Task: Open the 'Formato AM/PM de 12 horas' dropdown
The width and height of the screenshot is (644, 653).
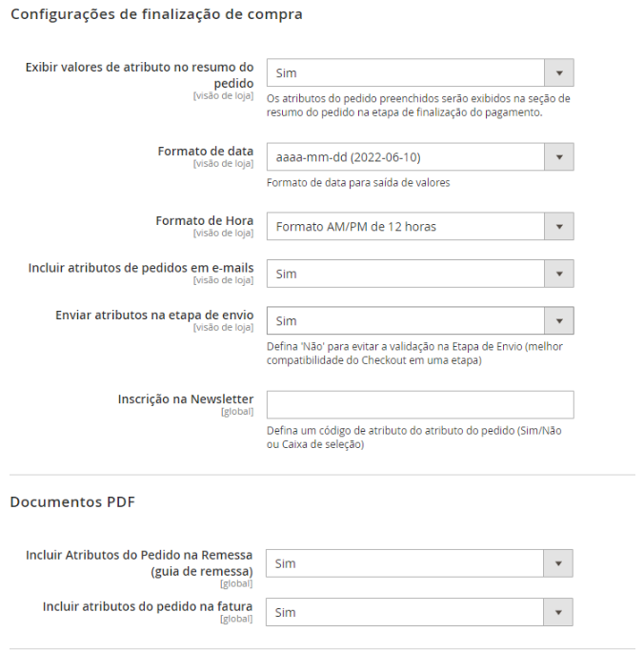Action: (405, 226)
